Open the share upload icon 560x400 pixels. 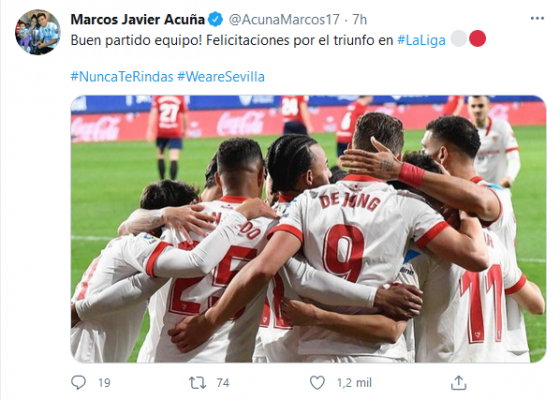point(459,382)
